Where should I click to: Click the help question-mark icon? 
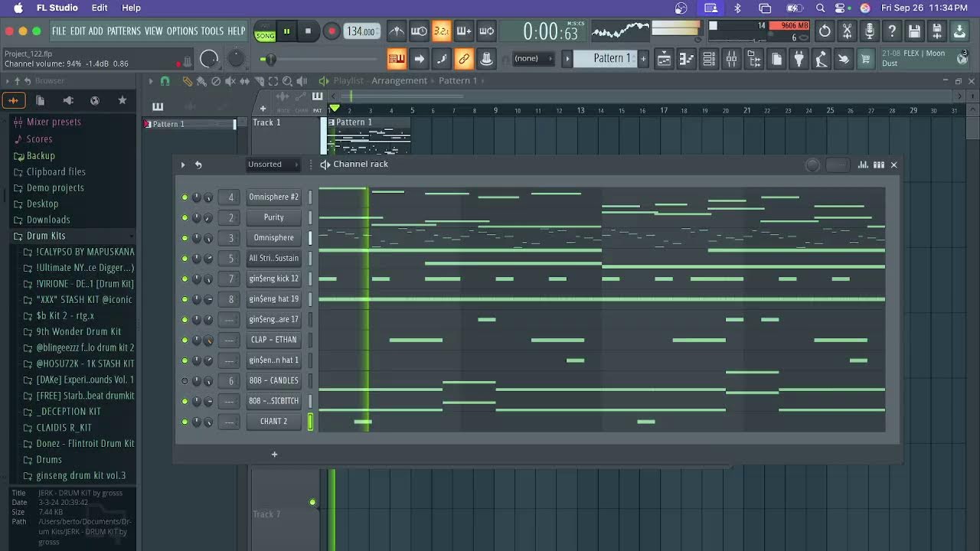892,31
